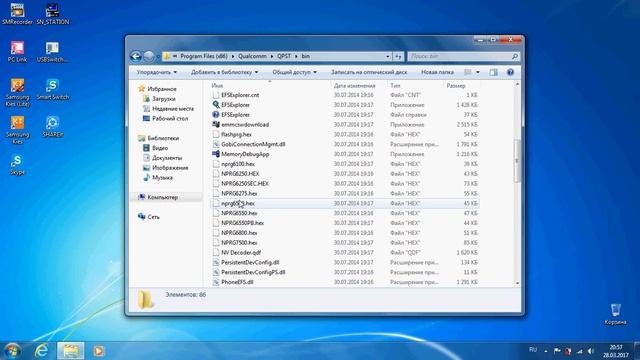Click Qualcomm in the address breadcrumb
This screenshot has height=360, width=640.
click(x=252, y=56)
